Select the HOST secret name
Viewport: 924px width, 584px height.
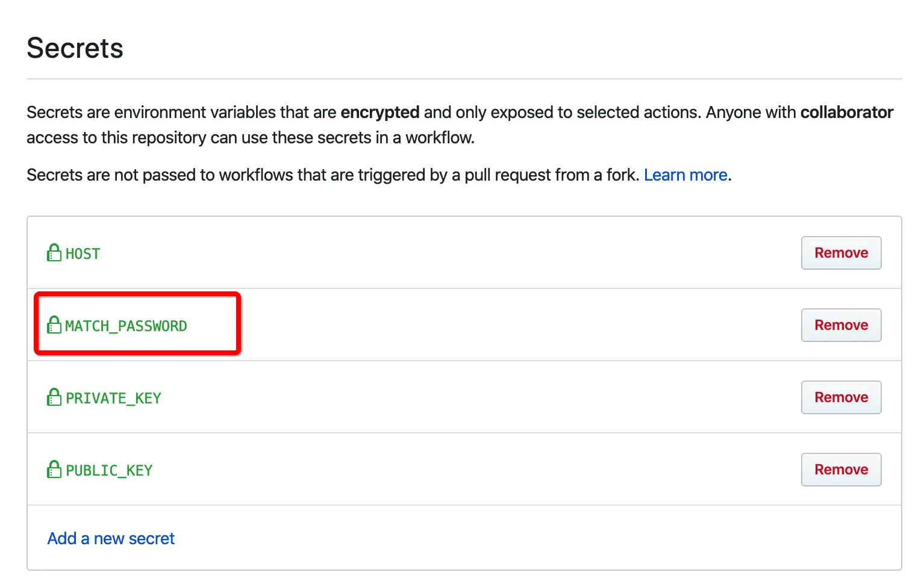click(83, 253)
